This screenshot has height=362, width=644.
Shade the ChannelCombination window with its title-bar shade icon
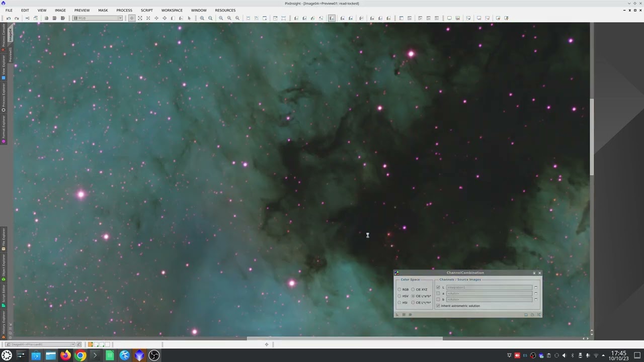click(534, 273)
